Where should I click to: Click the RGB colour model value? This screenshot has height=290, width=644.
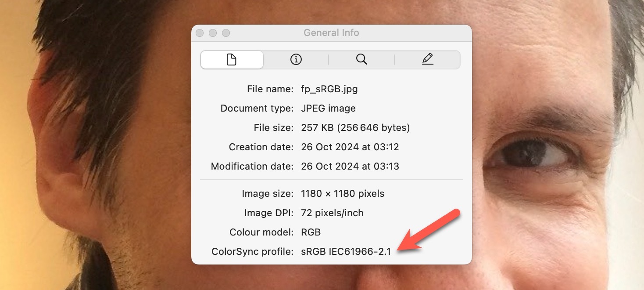pos(311,232)
